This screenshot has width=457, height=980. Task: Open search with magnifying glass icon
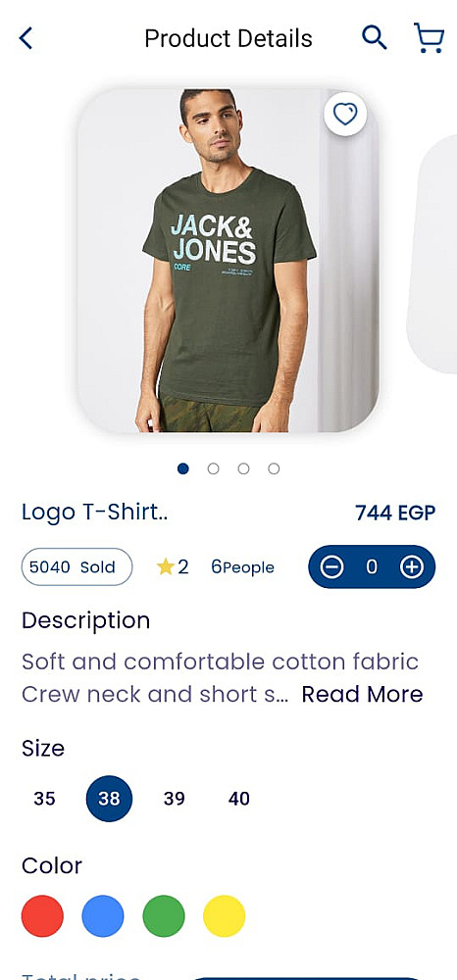(374, 38)
